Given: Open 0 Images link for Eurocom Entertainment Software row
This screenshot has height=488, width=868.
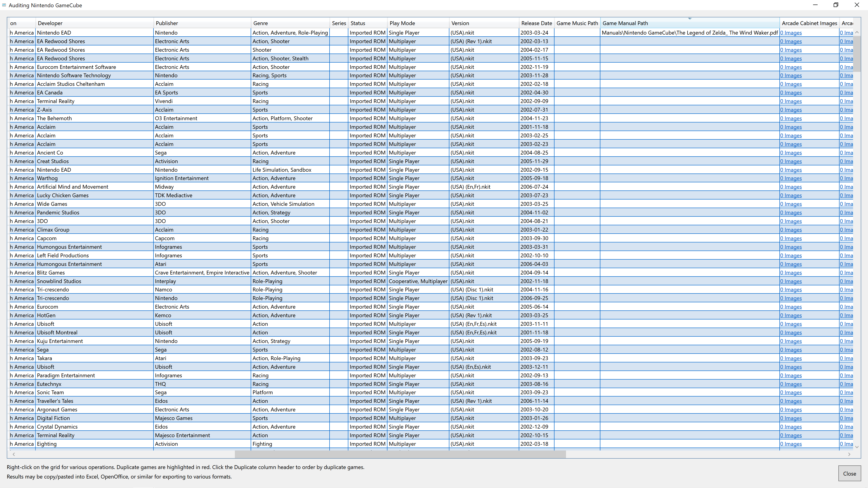Looking at the screenshot, I should [791, 67].
